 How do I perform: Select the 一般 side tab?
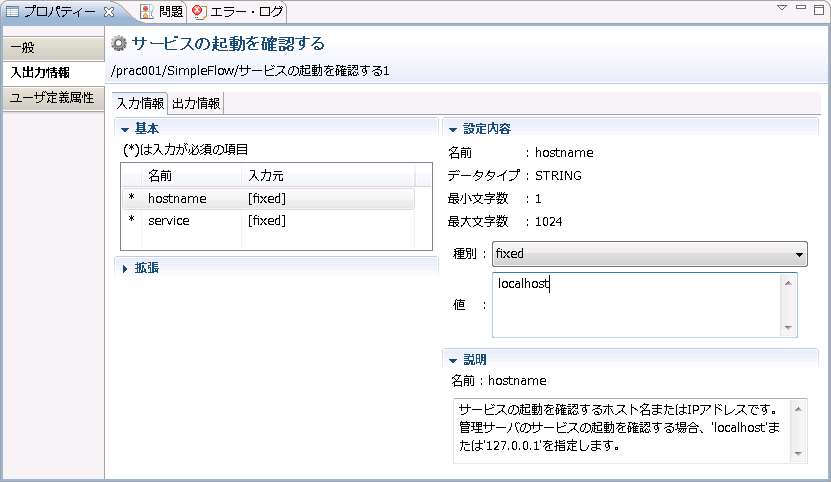pyautogui.click(x=53, y=48)
